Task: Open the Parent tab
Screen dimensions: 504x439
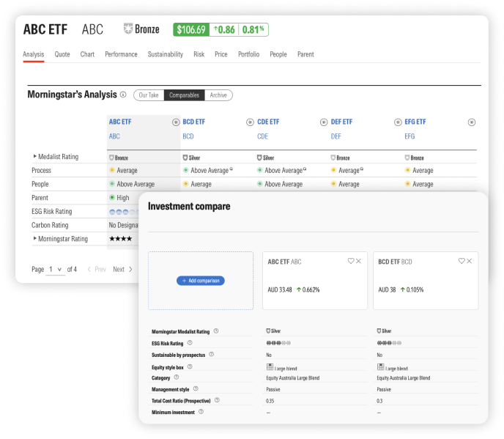Action: 305,54
